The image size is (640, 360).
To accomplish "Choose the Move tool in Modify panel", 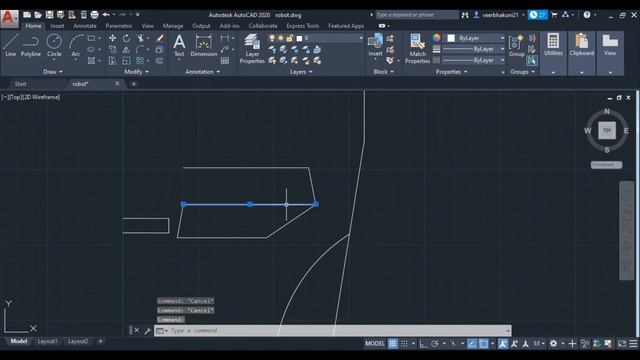I will tap(112, 38).
